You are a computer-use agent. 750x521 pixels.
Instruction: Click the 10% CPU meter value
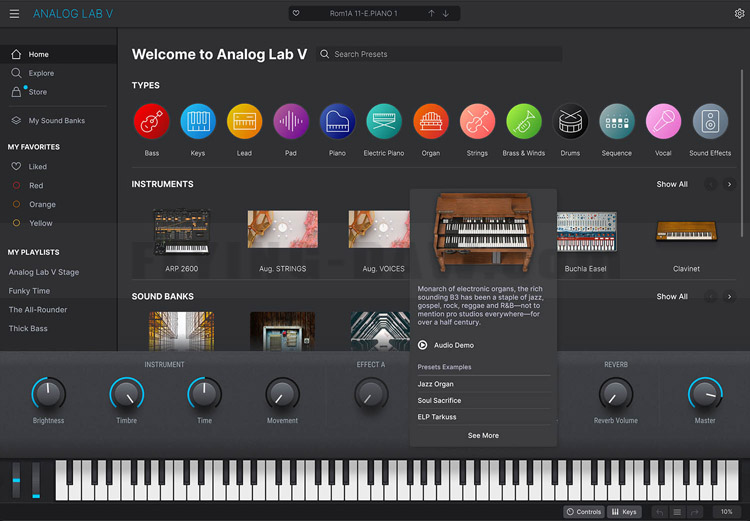727,512
